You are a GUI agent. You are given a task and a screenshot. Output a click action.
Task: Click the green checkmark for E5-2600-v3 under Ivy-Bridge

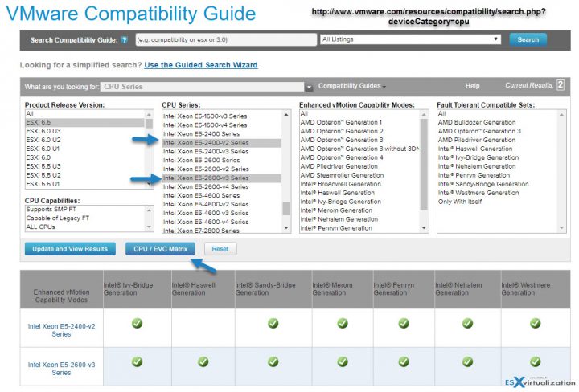click(x=137, y=361)
